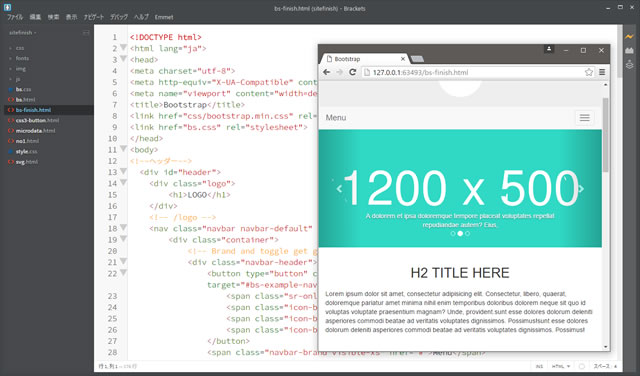The height and width of the screenshot is (376, 640).
Task: Open the HTML language mode dropdown
Action: (x=561, y=367)
